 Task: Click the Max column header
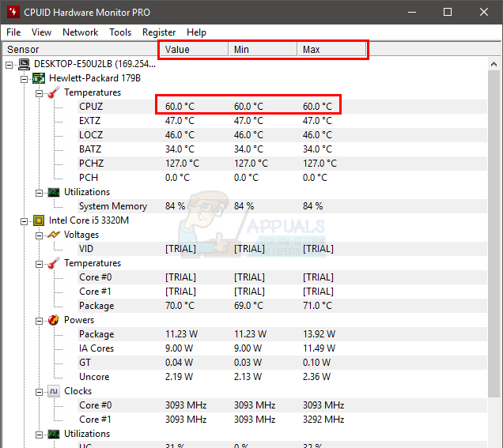331,49
